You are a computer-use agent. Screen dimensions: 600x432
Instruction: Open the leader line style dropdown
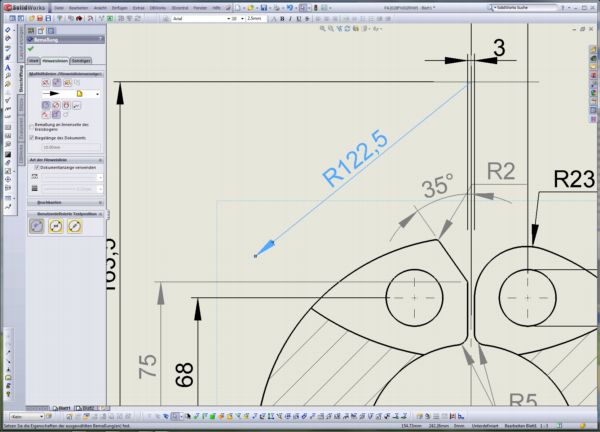click(x=100, y=177)
